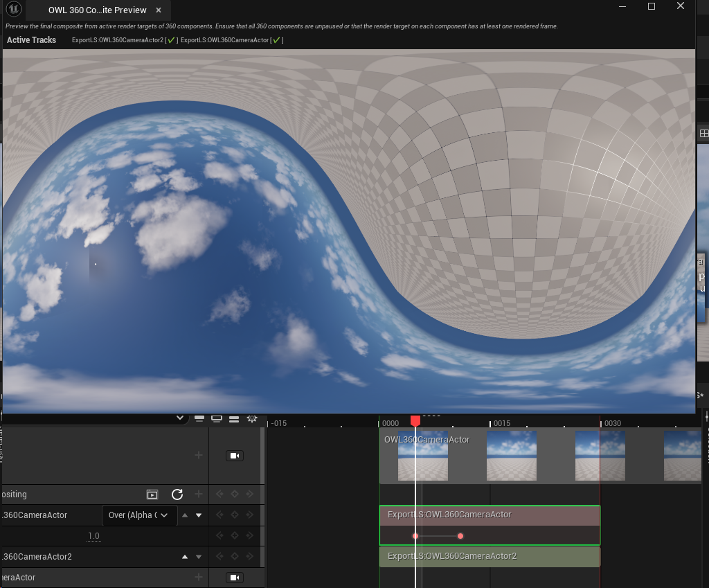Move 360CameraActor layer down
The image size is (709, 588).
coord(199,515)
